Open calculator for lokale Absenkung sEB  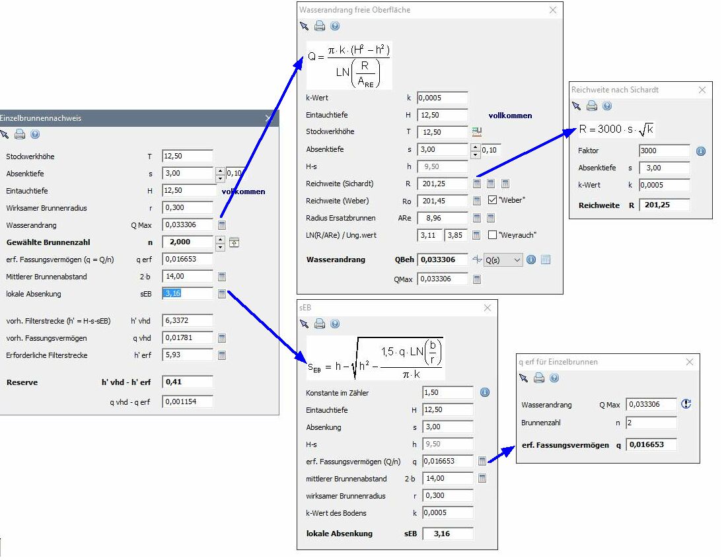click(x=222, y=294)
